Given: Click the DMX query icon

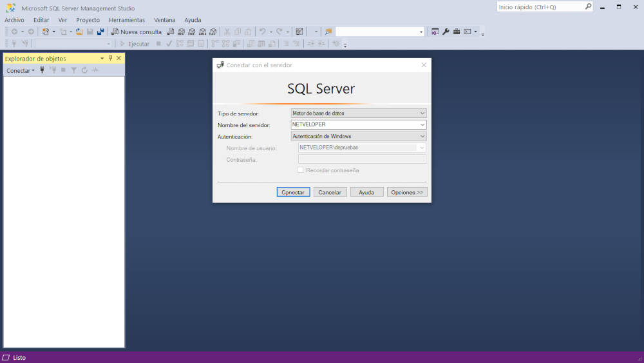Looking at the screenshot, I should click(192, 32).
